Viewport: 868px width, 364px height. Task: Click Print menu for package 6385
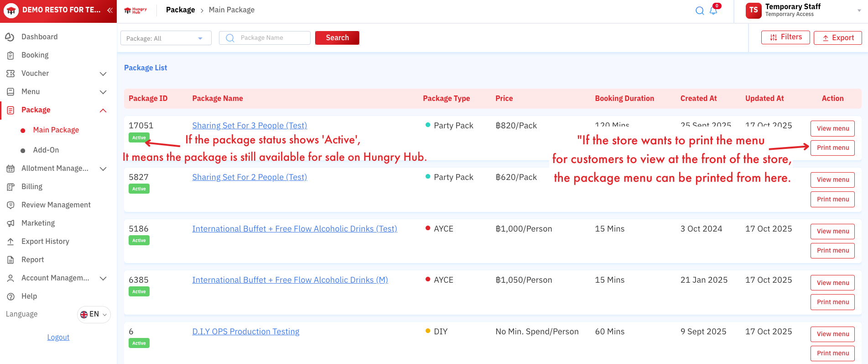832,302
